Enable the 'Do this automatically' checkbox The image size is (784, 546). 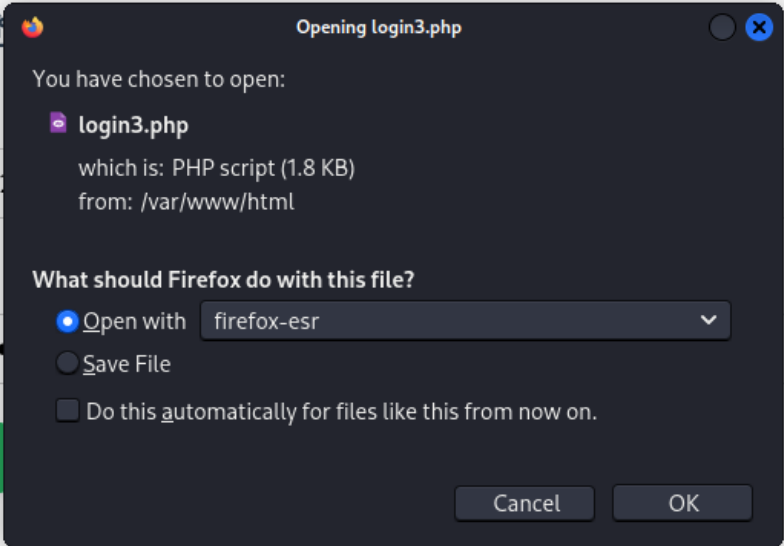tap(68, 410)
